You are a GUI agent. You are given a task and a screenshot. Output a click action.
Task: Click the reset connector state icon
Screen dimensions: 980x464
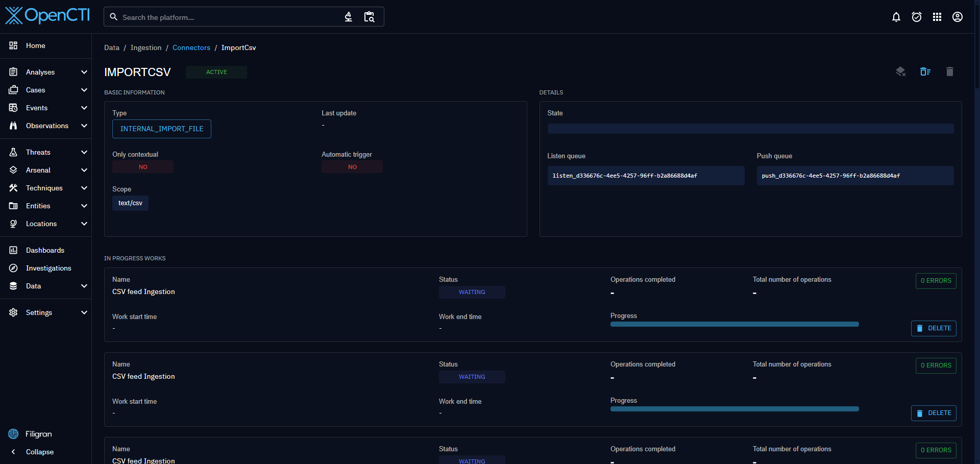pyautogui.click(x=900, y=71)
